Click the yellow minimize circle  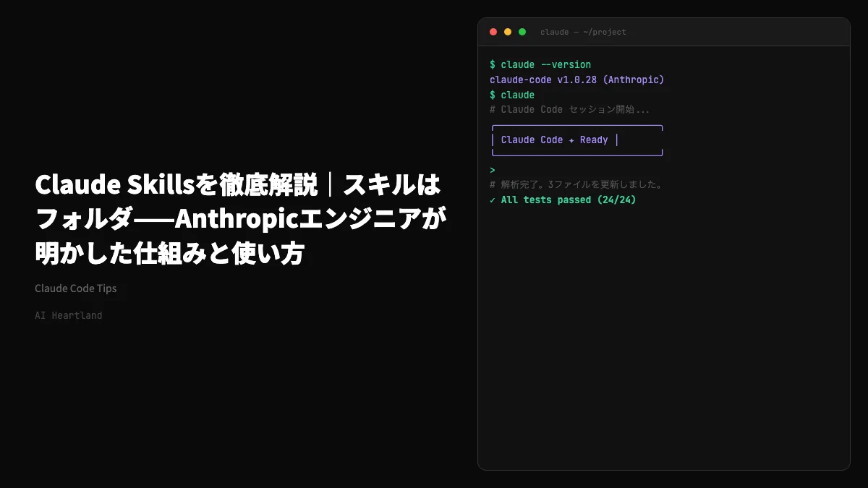507,32
